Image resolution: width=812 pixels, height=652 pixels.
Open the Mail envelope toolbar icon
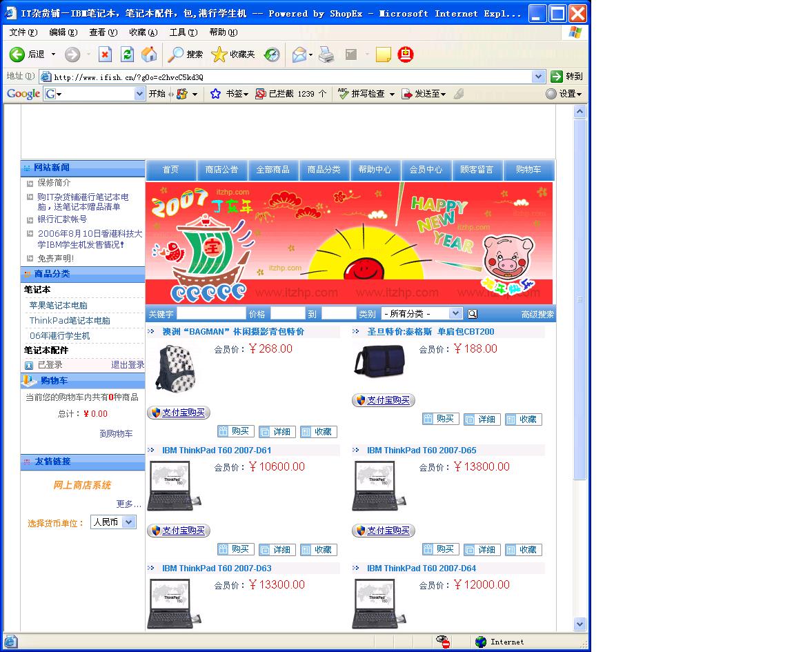click(x=299, y=55)
